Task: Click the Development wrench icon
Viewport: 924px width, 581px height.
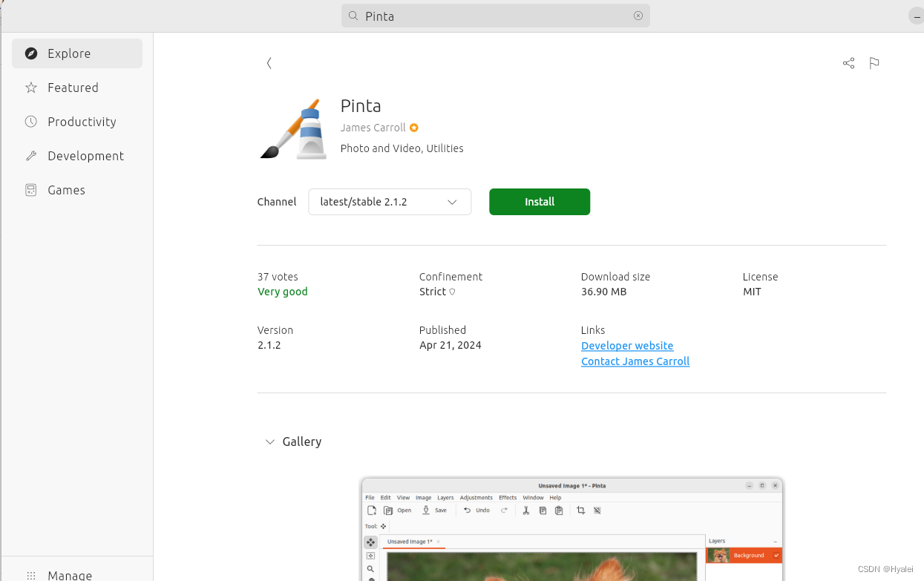Action: coord(31,156)
